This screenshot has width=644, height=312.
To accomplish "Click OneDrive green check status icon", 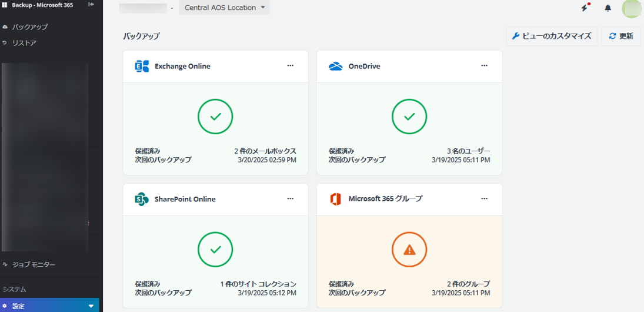I will coord(409,117).
